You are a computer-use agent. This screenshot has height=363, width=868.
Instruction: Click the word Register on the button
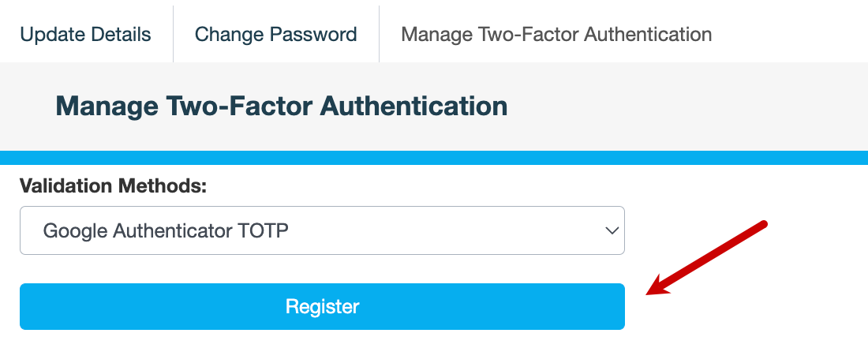(x=322, y=306)
